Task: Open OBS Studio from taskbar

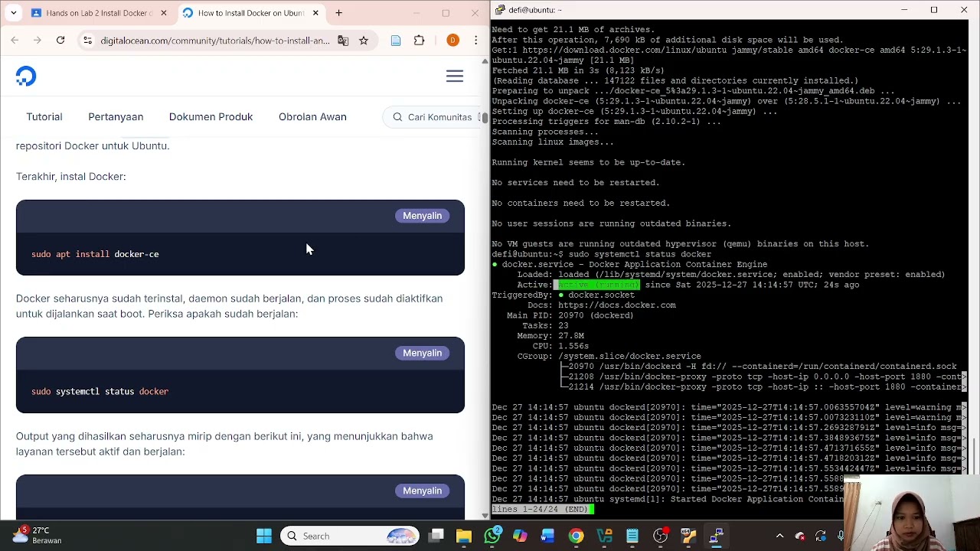Action: click(x=660, y=536)
